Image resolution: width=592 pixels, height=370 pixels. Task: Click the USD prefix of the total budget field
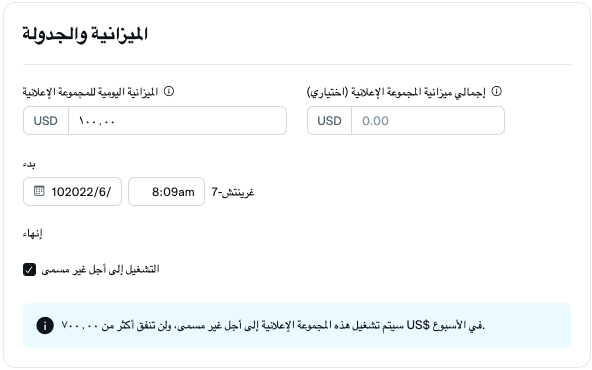point(329,121)
